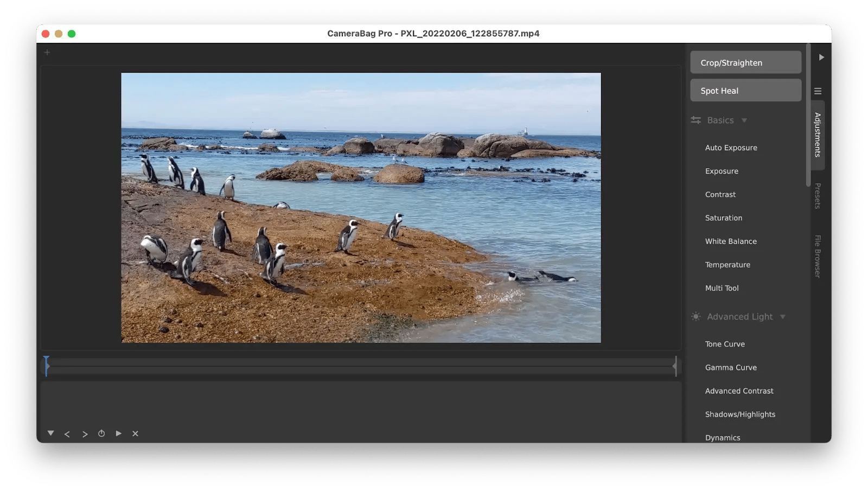Switch to the Presets tab
This screenshot has height=491, width=868.
click(818, 196)
